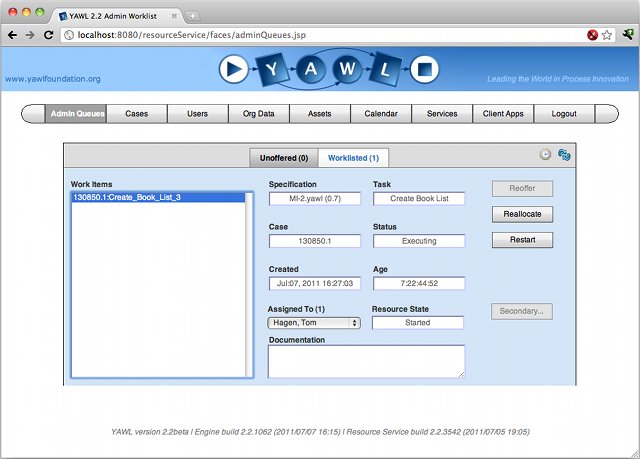Click the red blocked-content icon in the address bar
Image resolution: width=640 pixels, height=459 pixels.
click(x=592, y=34)
